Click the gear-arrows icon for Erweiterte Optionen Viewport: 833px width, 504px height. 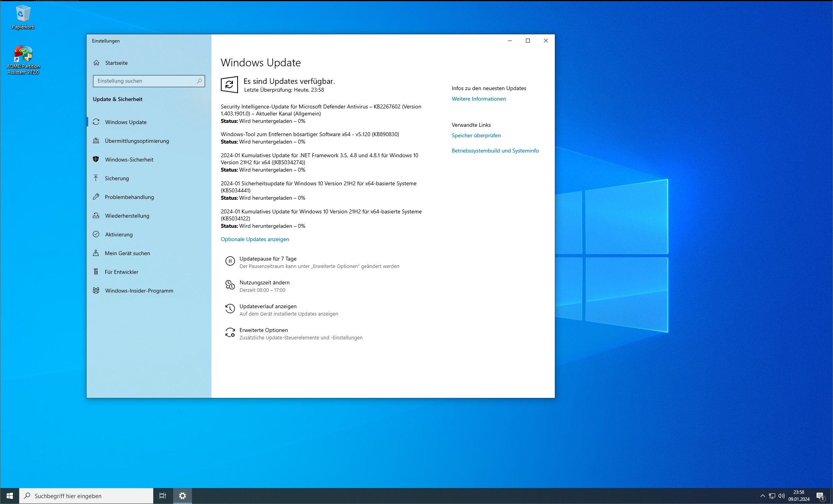pos(230,333)
